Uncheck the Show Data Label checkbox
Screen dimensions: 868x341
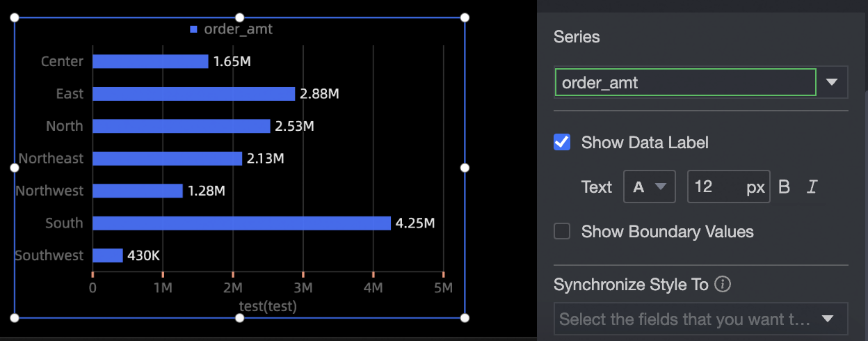click(x=562, y=143)
